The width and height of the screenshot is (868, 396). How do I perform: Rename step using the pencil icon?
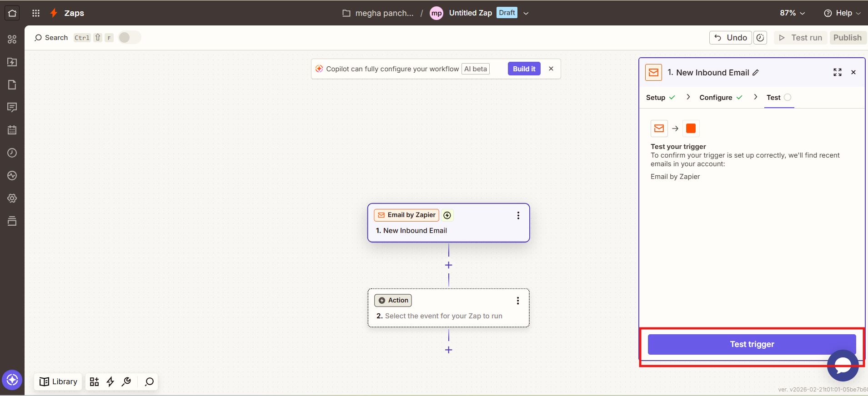[756, 73]
